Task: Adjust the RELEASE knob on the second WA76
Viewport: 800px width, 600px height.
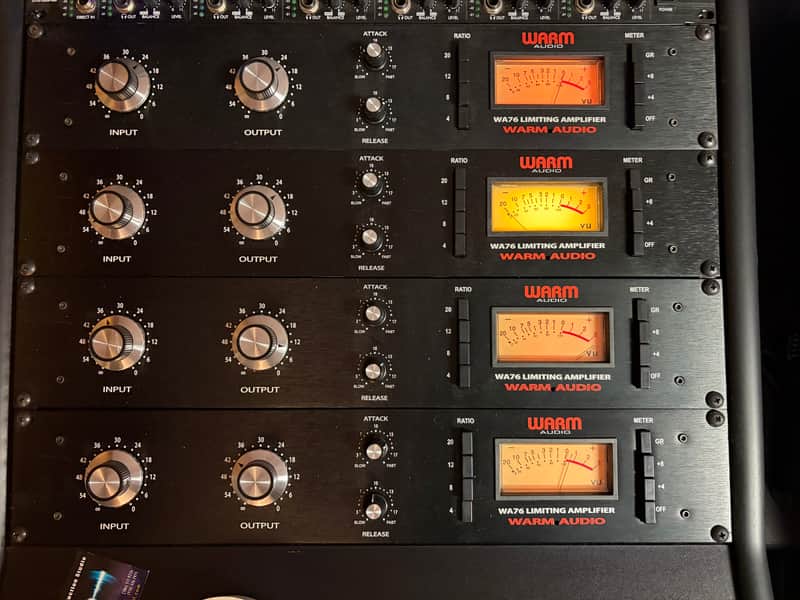Action: click(x=370, y=239)
